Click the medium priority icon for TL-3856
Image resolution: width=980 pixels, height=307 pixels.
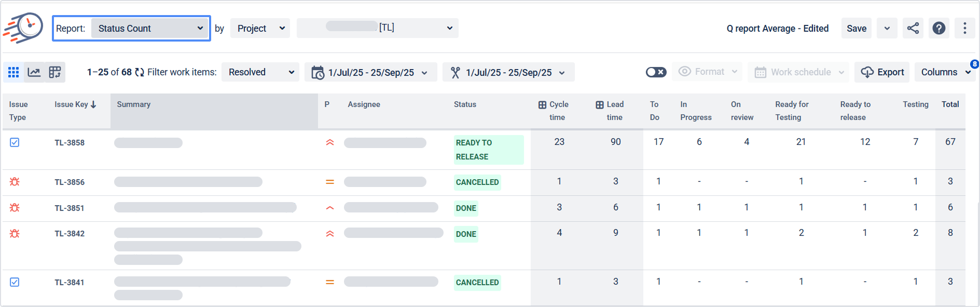330,182
